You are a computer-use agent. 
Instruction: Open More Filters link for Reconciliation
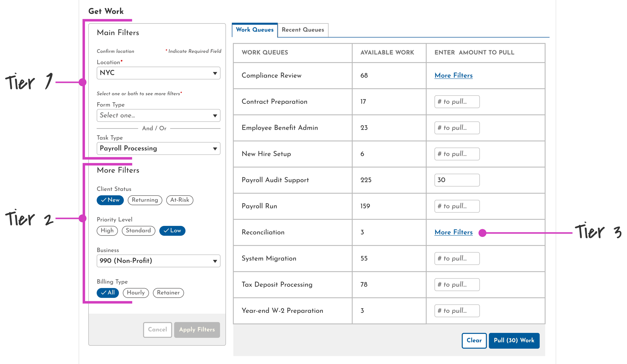[453, 232]
